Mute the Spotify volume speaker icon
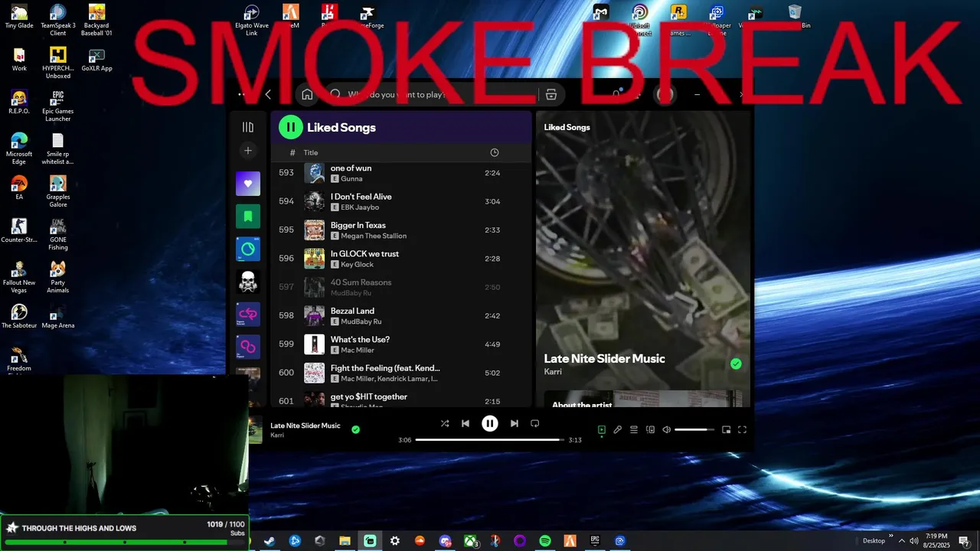980x551 pixels. click(x=667, y=430)
